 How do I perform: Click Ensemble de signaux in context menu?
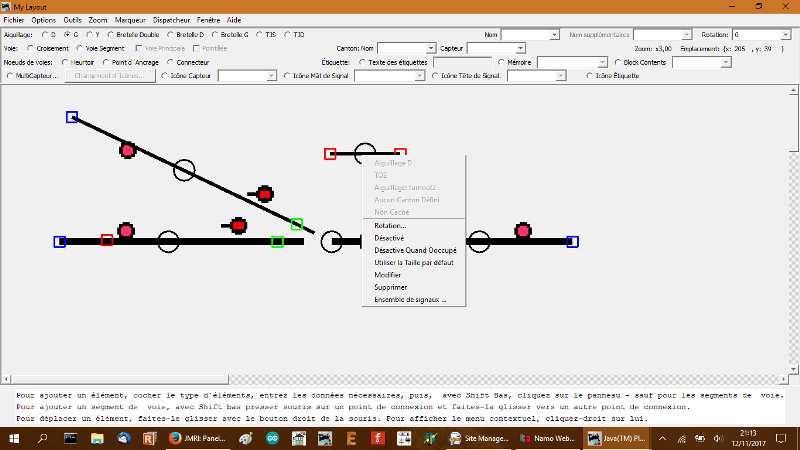(410, 300)
